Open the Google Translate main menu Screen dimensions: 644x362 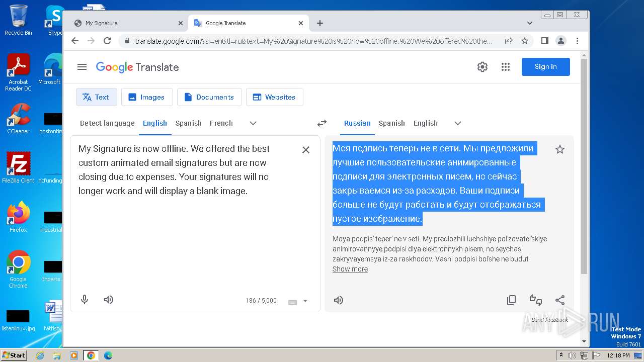(82, 67)
